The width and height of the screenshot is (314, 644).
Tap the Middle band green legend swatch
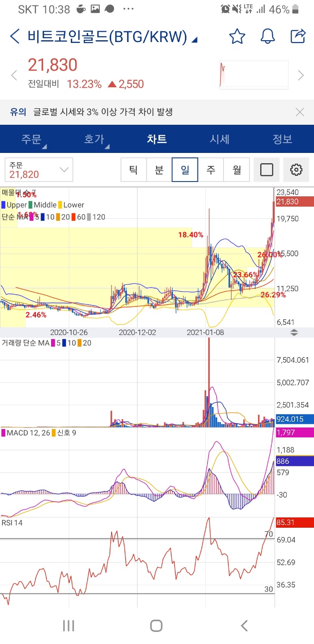[30, 205]
